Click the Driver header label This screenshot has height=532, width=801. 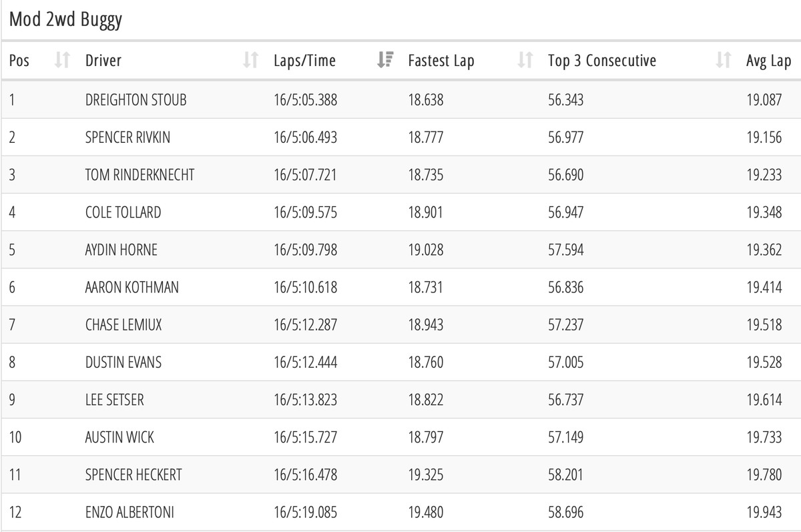pos(103,61)
